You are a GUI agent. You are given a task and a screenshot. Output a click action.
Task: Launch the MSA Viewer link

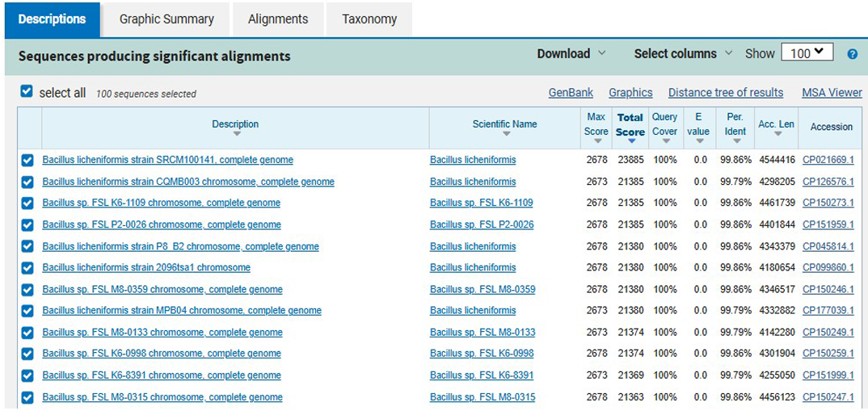pos(832,93)
